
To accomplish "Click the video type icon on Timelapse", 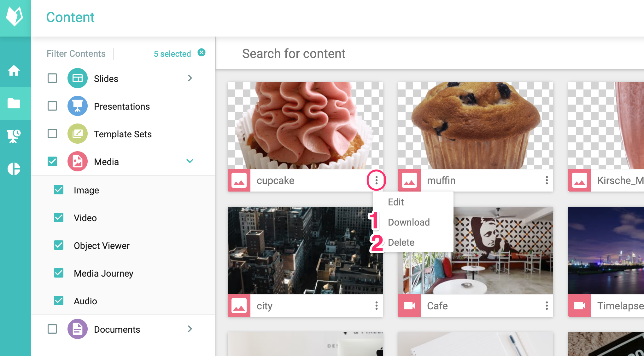I will [580, 306].
